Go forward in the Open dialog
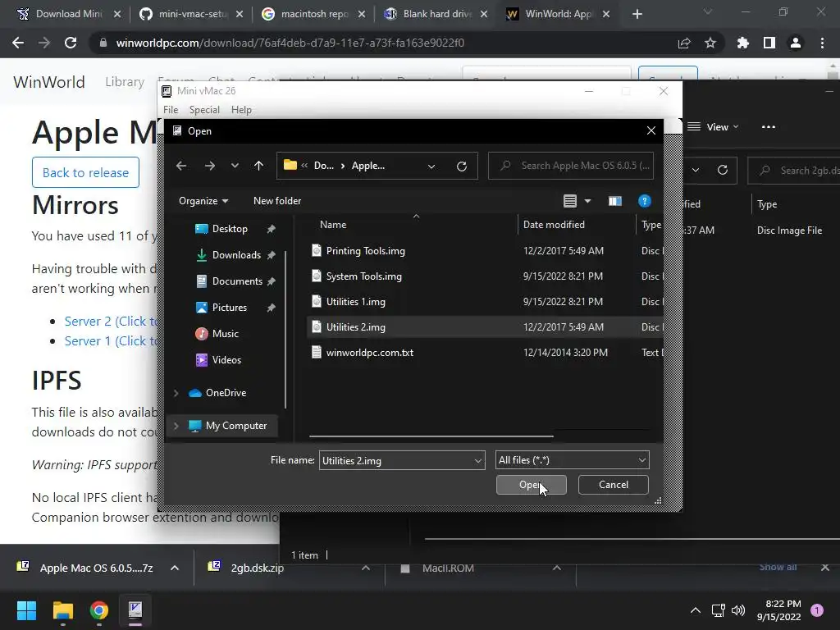840x630 pixels. coord(209,166)
